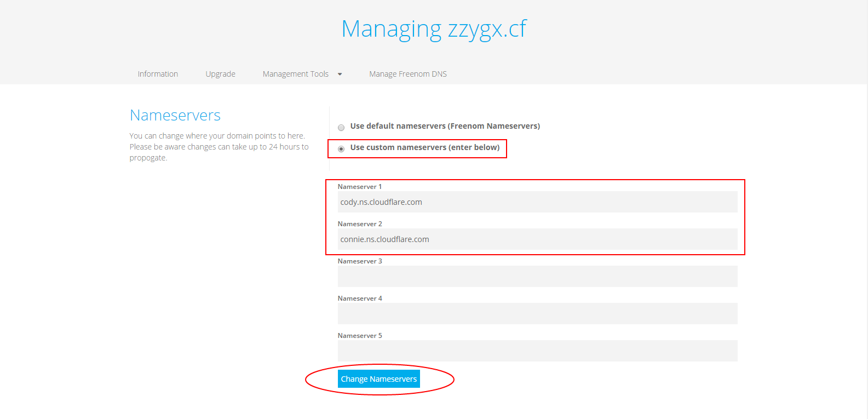Click the propagation notice paragraph text
This screenshot has width=868, height=419.
coord(219,147)
